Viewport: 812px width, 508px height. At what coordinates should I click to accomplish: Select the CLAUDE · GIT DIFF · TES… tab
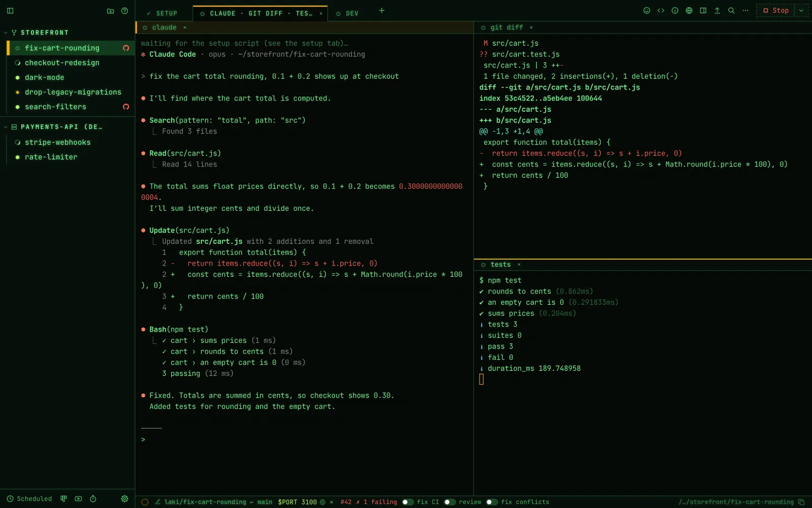pyautogui.click(x=261, y=14)
